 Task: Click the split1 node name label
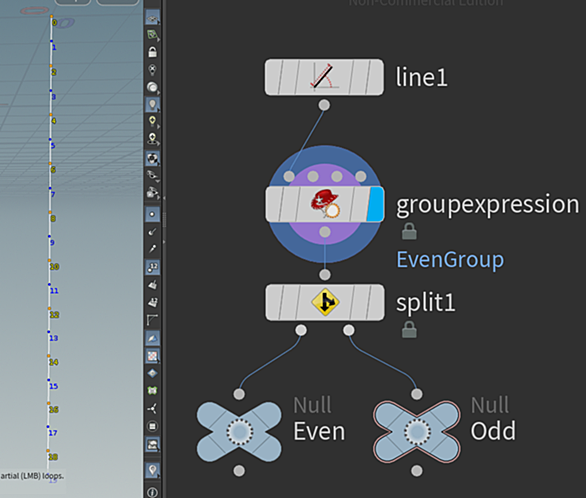click(x=426, y=303)
